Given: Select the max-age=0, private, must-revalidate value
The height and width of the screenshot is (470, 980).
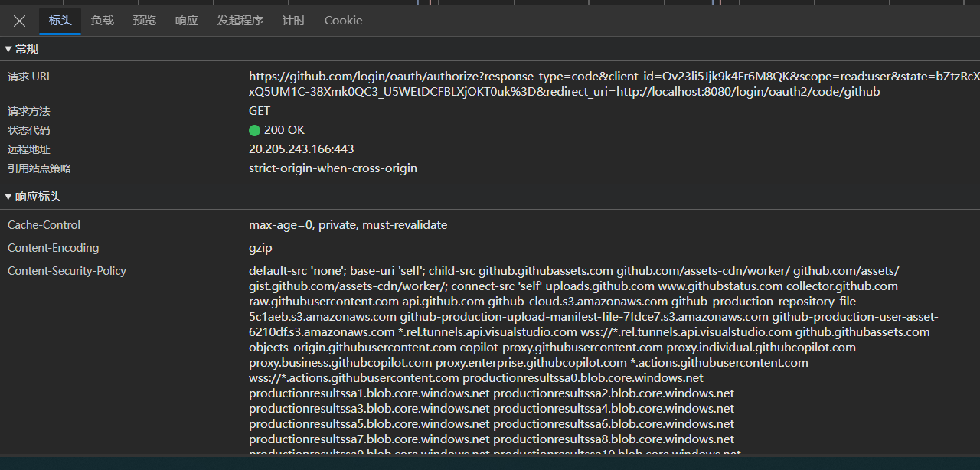Looking at the screenshot, I should coord(348,225).
